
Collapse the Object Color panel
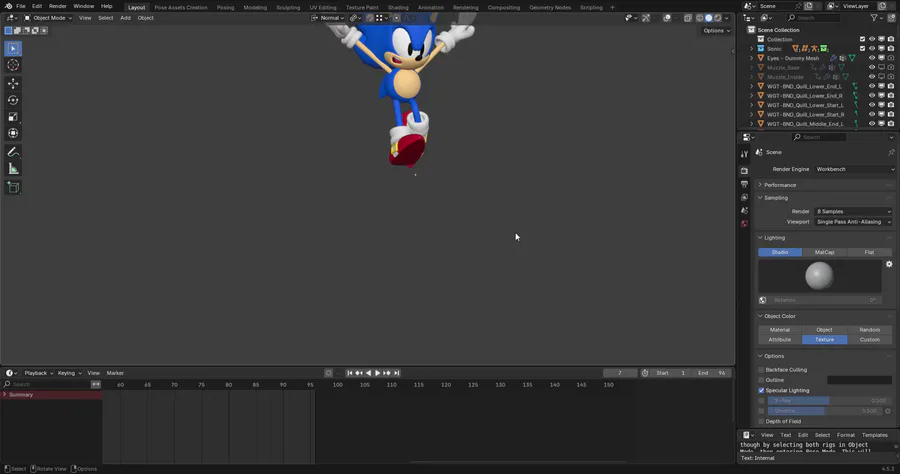pyautogui.click(x=825, y=316)
